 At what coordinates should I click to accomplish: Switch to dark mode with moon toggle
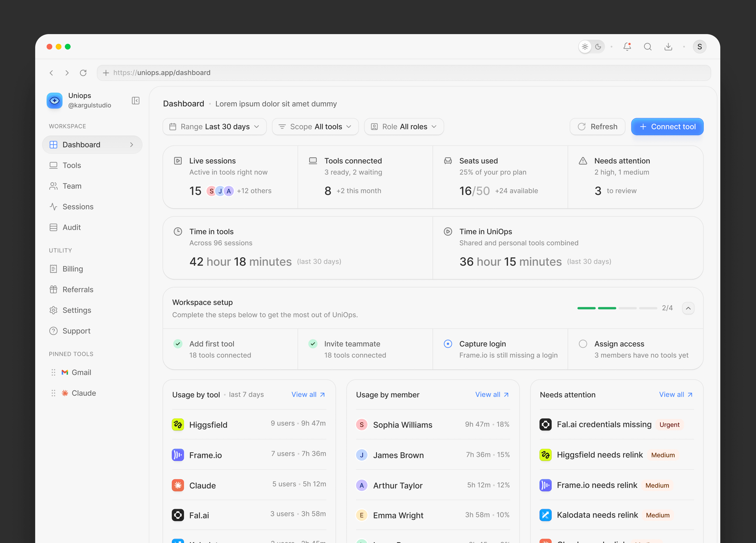click(x=598, y=47)
